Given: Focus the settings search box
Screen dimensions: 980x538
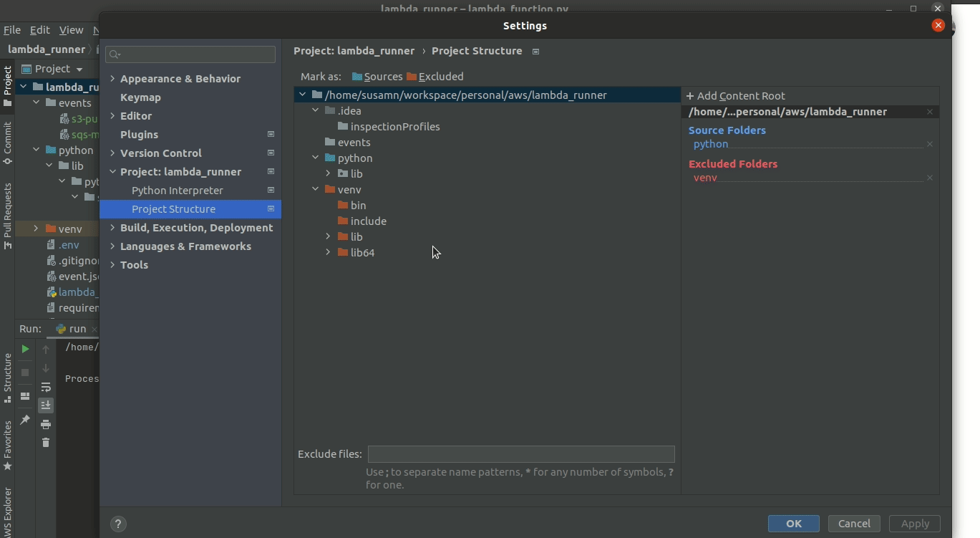Looking at the screenshot, I should 190,54.
